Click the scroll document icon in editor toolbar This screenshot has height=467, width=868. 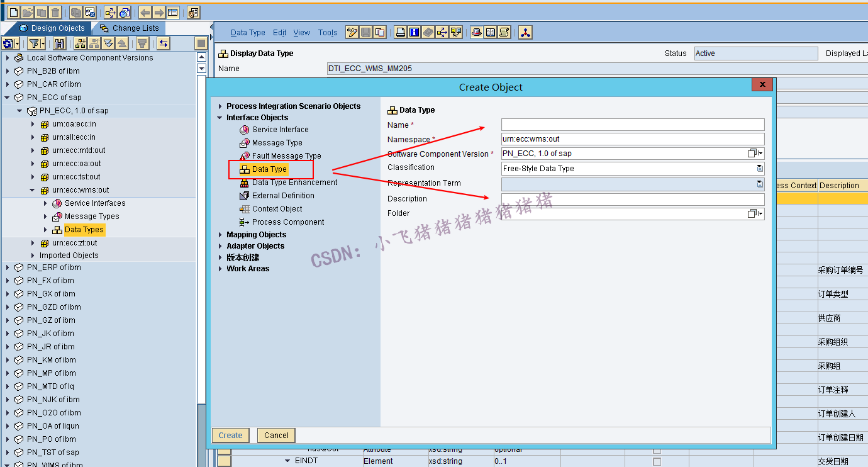coord(504,33)
